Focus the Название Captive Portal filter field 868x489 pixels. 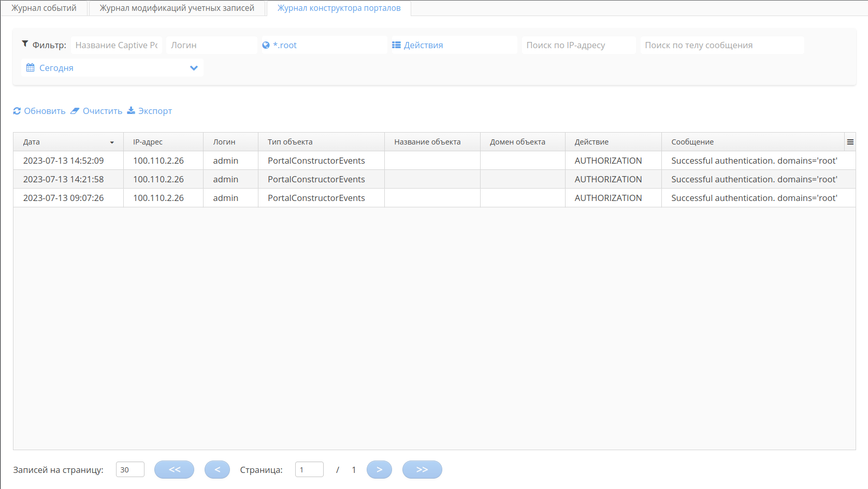click(x=117, y=45)
